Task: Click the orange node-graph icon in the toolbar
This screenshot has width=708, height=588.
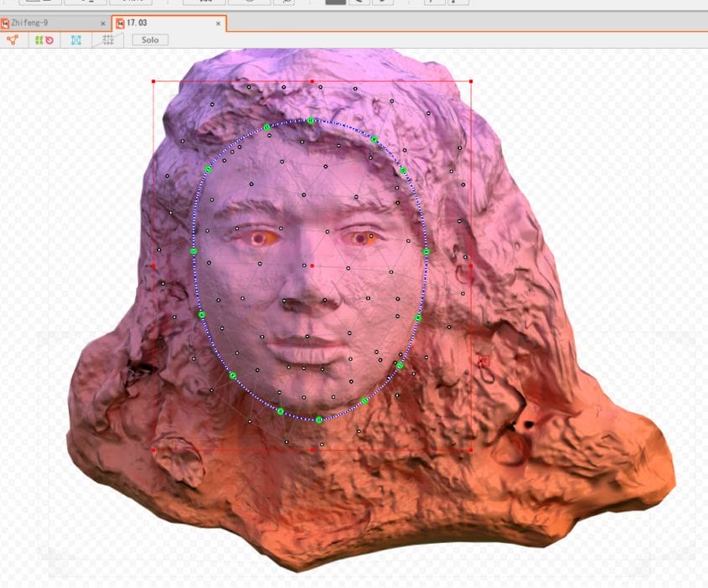Action: [12, 39]
